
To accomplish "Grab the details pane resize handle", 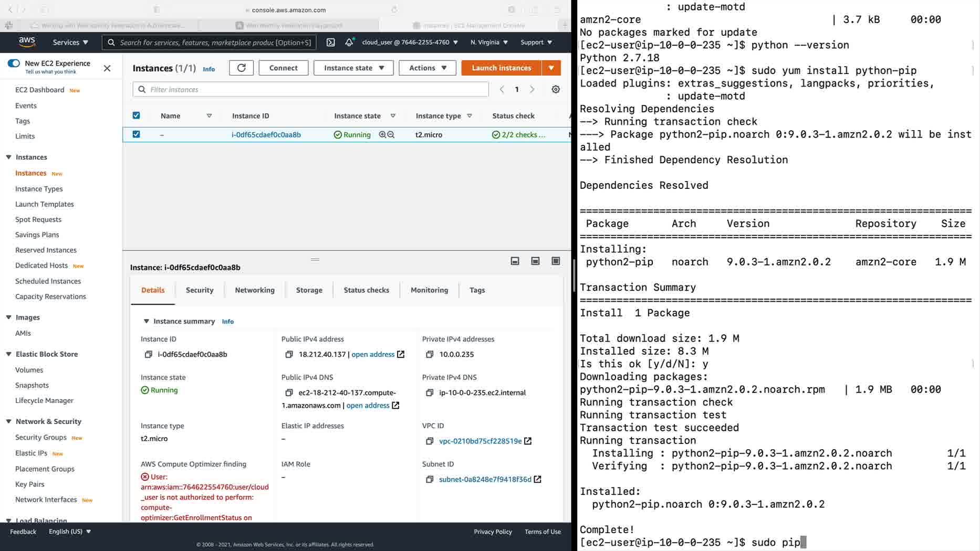I will tap(315, 260).
